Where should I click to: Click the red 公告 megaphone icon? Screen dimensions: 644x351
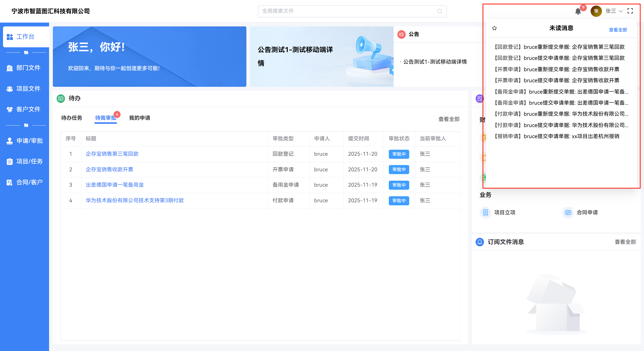coord(401,34)
